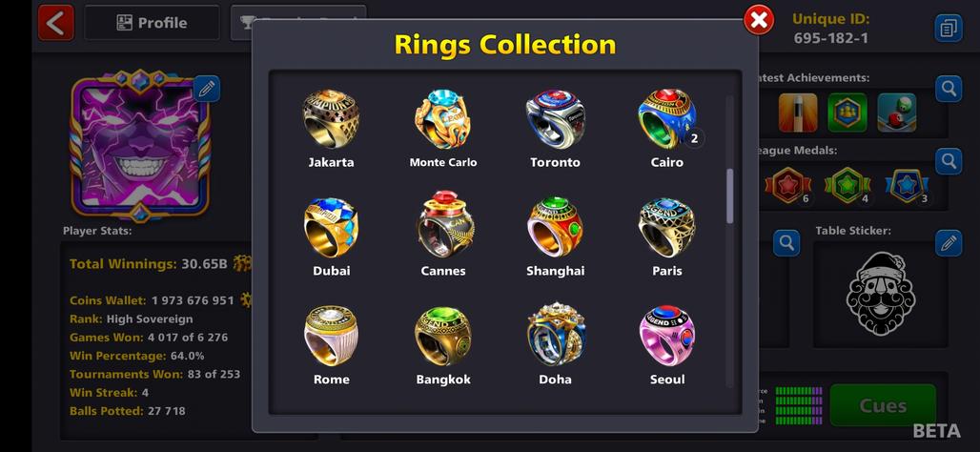Search the latest achievements with magnifier
This screenshot has height=452, width=980.
coord(949,90)
